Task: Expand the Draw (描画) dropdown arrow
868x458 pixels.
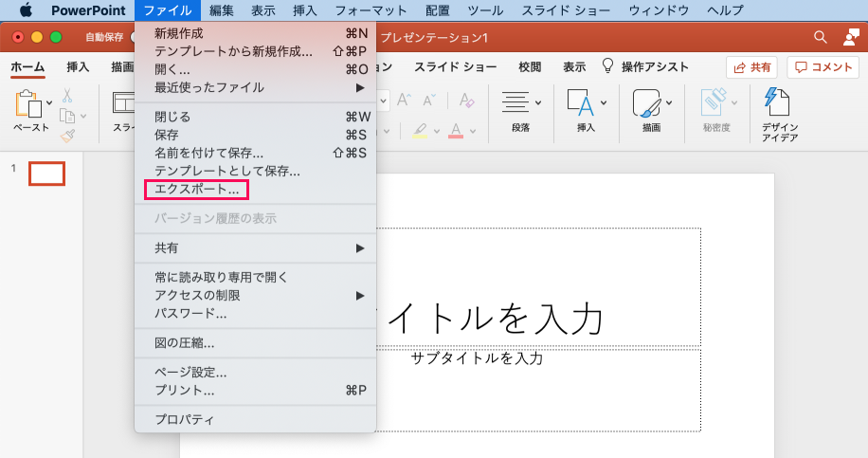Action: [x=669, y=102]
